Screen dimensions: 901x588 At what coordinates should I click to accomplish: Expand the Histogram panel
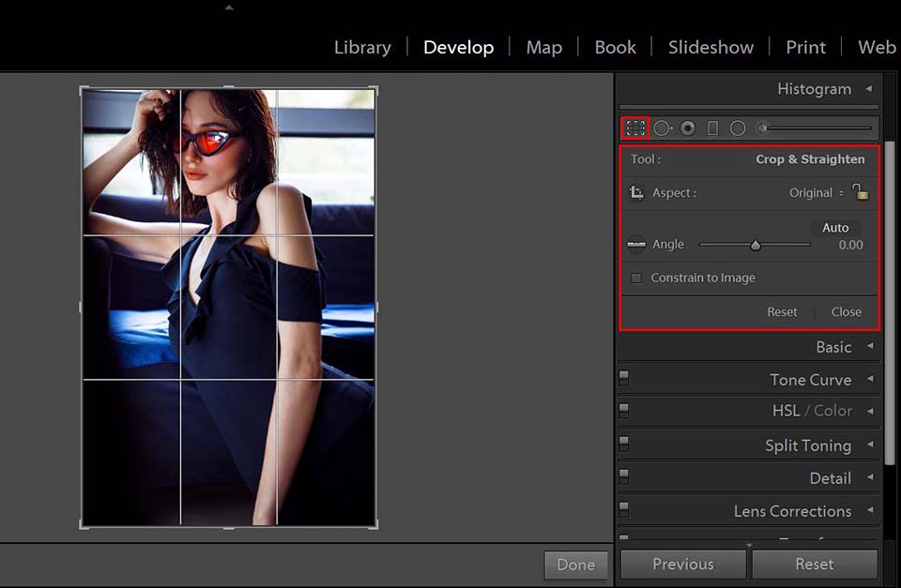tap(869, 89)
